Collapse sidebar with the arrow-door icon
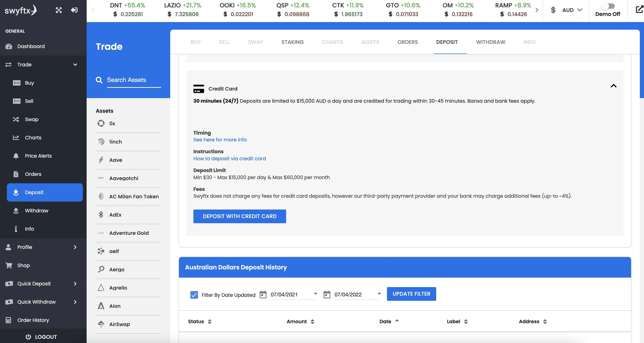This screenshot has height=343, width=644. point(74,10)
